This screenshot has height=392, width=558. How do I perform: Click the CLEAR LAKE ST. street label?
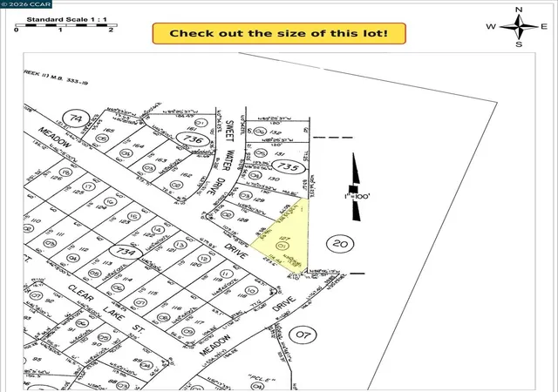click(x=105, y=308)
